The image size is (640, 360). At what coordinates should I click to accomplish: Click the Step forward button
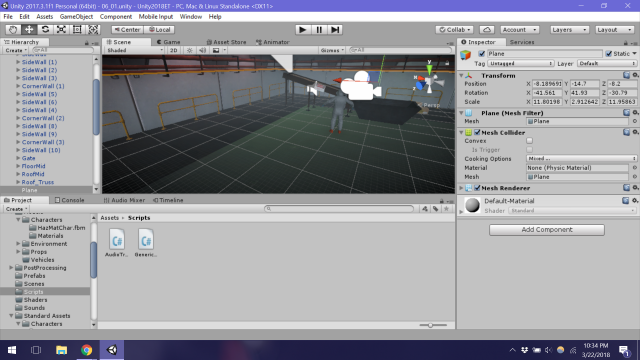click(x=335, y=30)
